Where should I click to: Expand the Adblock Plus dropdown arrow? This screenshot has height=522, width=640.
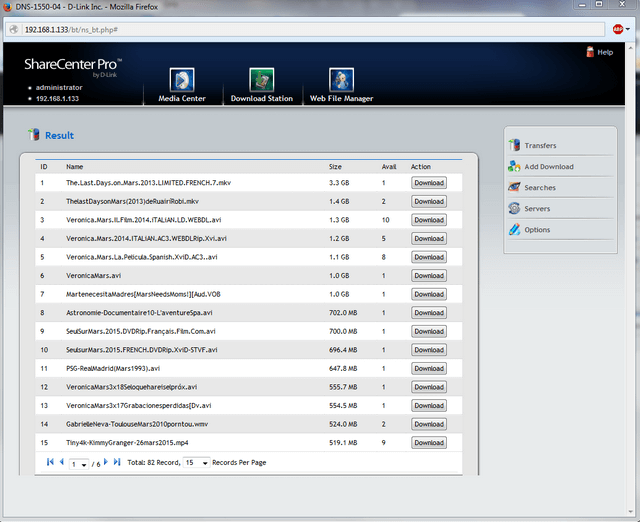pos(626,29)
